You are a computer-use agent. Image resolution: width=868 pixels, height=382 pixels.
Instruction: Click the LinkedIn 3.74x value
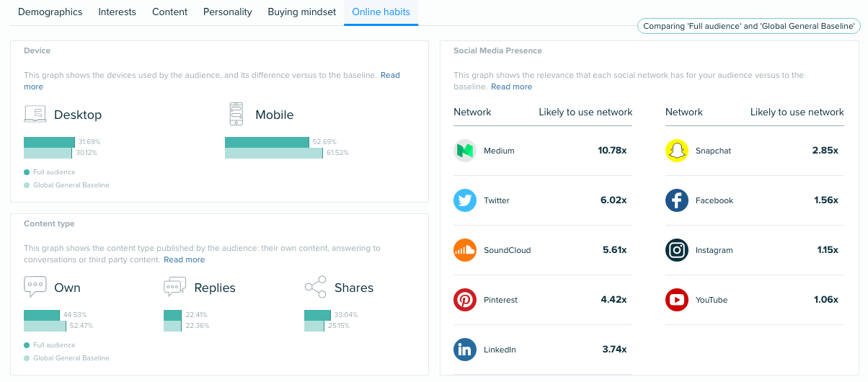[x=614, y=350]
